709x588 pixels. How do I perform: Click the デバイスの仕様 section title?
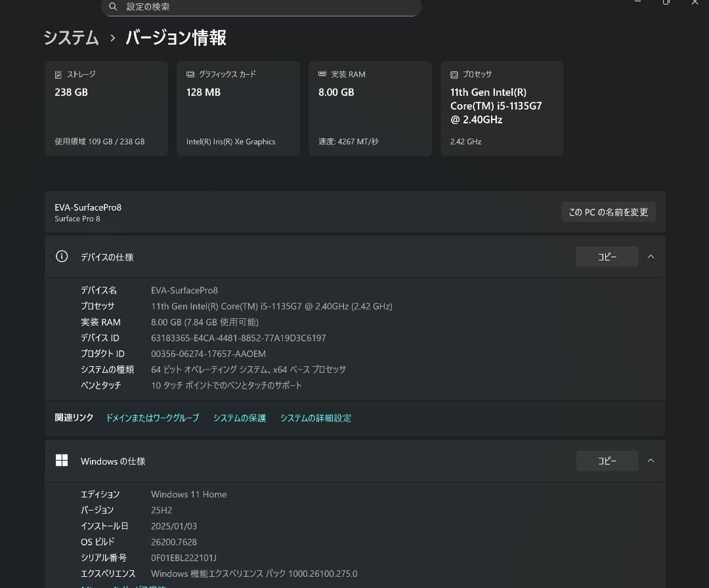107,257
